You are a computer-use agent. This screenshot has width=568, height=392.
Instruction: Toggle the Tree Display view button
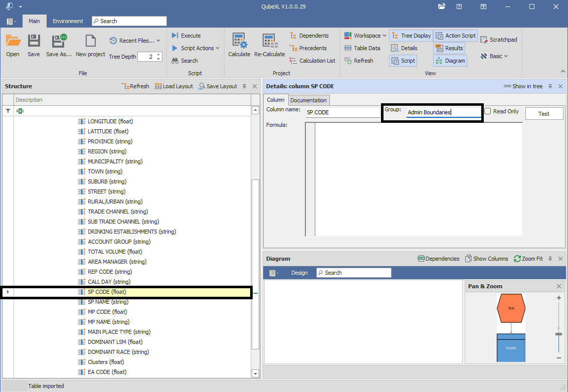411,36
